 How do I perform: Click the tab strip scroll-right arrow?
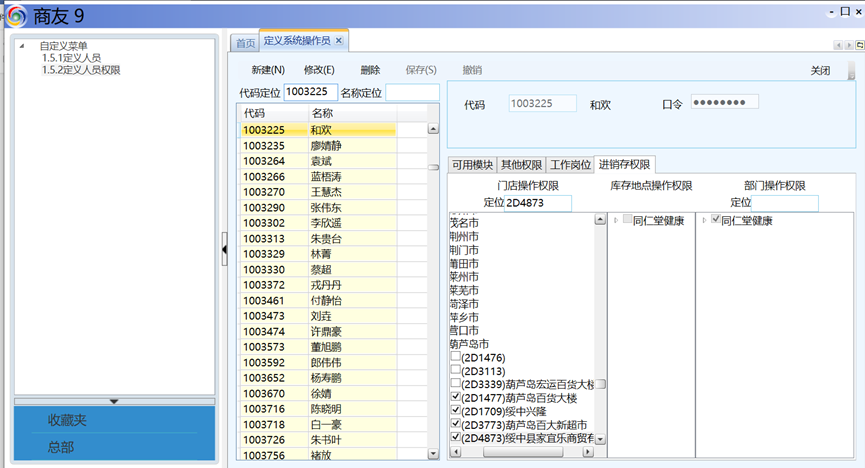point(849,45)
